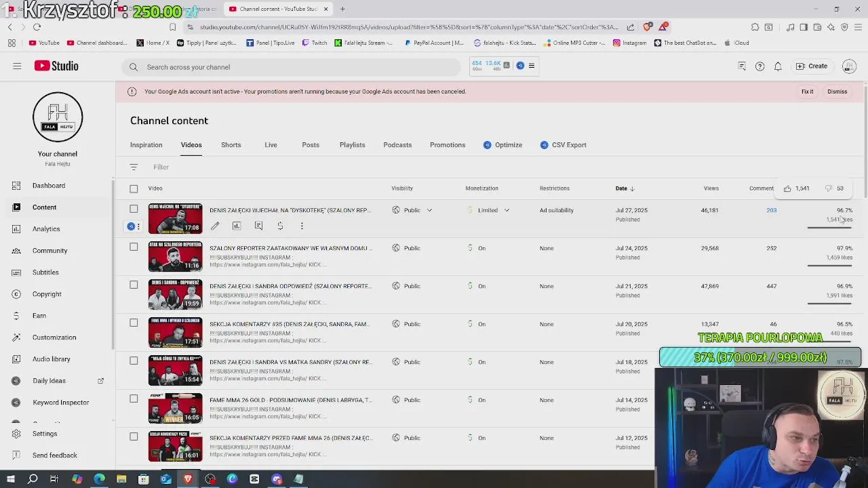Open the FAME MMA 26 GOLD video thumbnail
Screen dimensions: 868x488
point(176,408)
